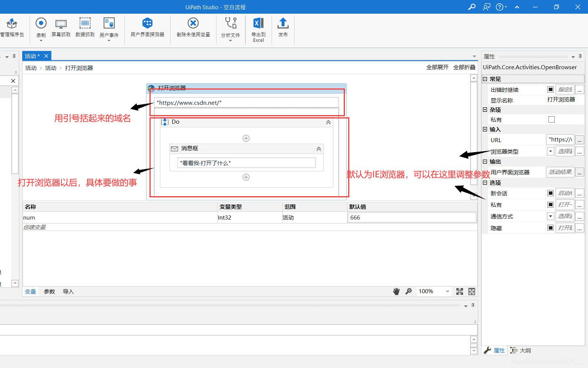
Task: Launch Data Scraping tool
Action: point(85,28)
